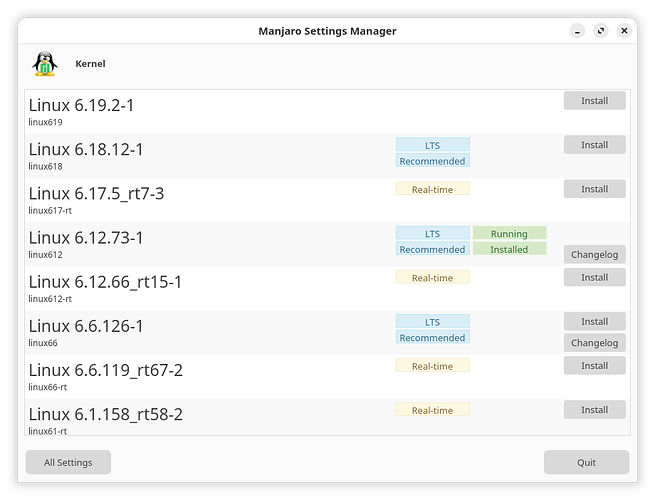Select the Linux 6.12.66_rt15-1 title
The height and width of the screenshot is (500, 655).
point(105,282)
